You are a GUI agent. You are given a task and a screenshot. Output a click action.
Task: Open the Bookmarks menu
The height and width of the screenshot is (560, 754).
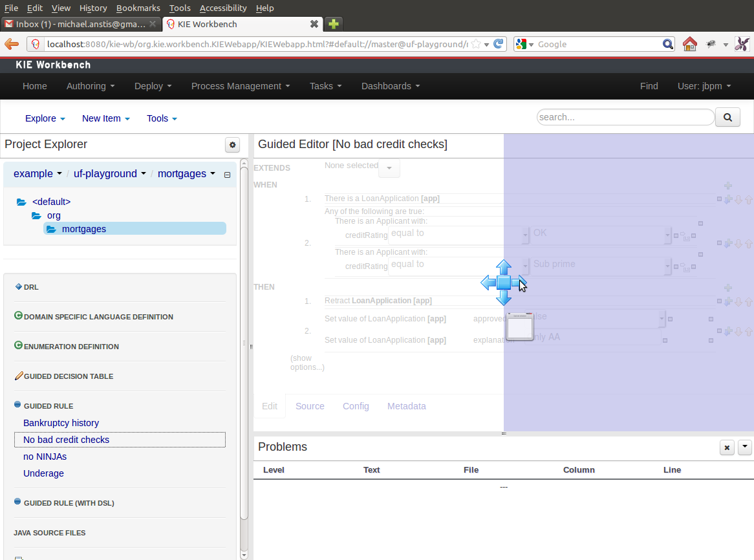click(138, 8)
